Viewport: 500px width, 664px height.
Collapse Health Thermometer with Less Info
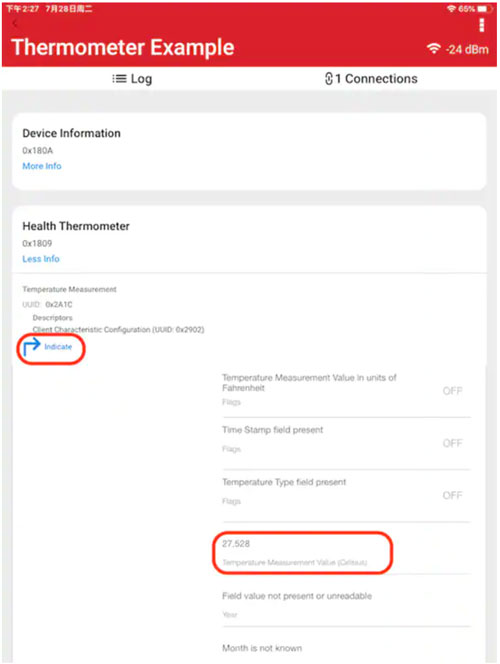(x=41, y=259)
